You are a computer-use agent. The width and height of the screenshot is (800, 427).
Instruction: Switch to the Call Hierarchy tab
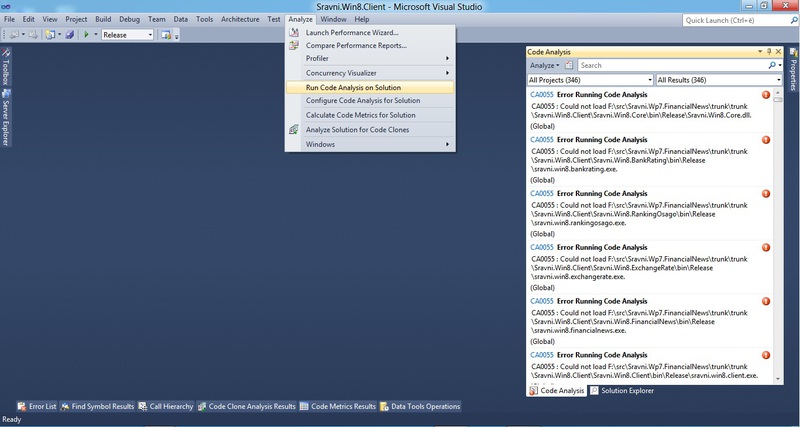pyautogui.click(x=166, y=407)
